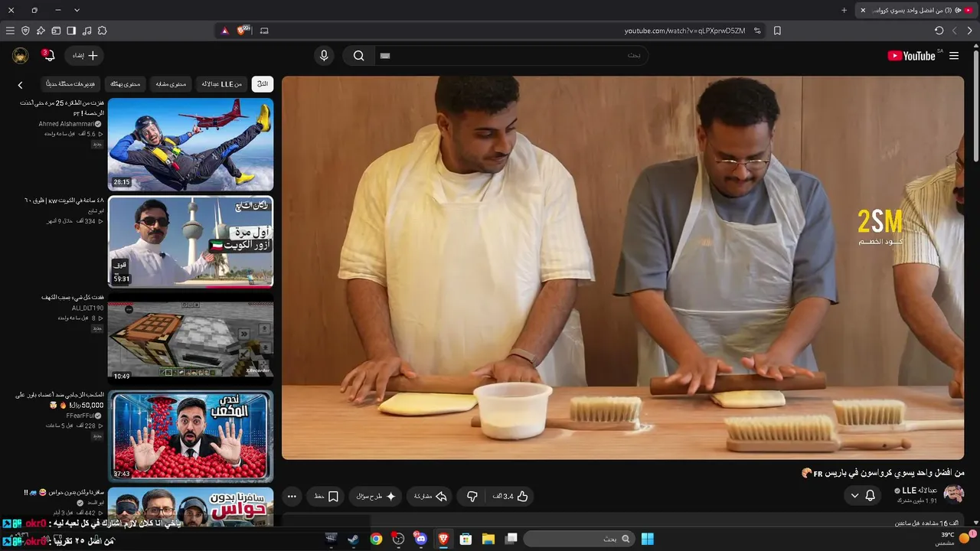
Task: Click into the YouTube search field
Action: pyautogui.click(x=511, y=56)
